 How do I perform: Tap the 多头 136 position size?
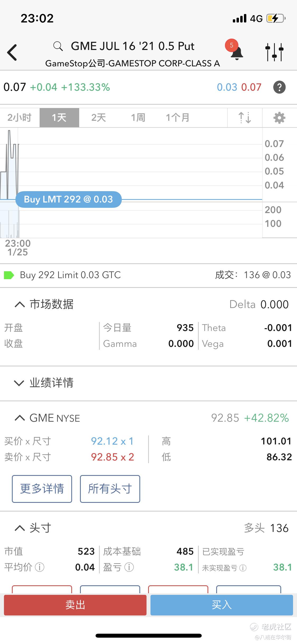click(266, 528)
